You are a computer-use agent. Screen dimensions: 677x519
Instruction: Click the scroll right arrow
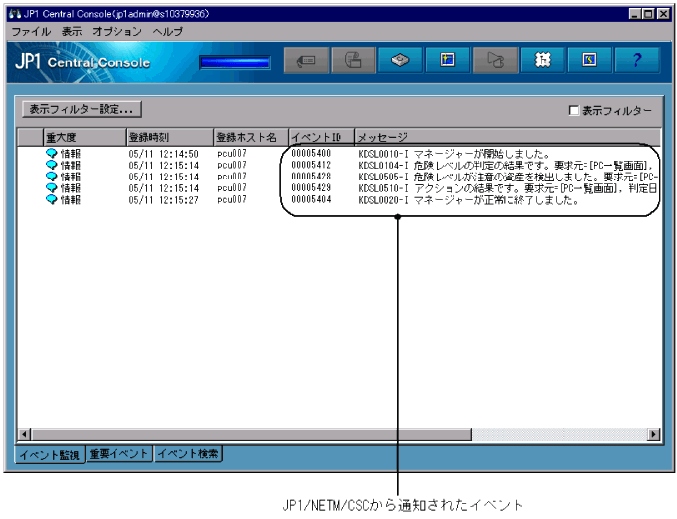click(x=654, y=434)
